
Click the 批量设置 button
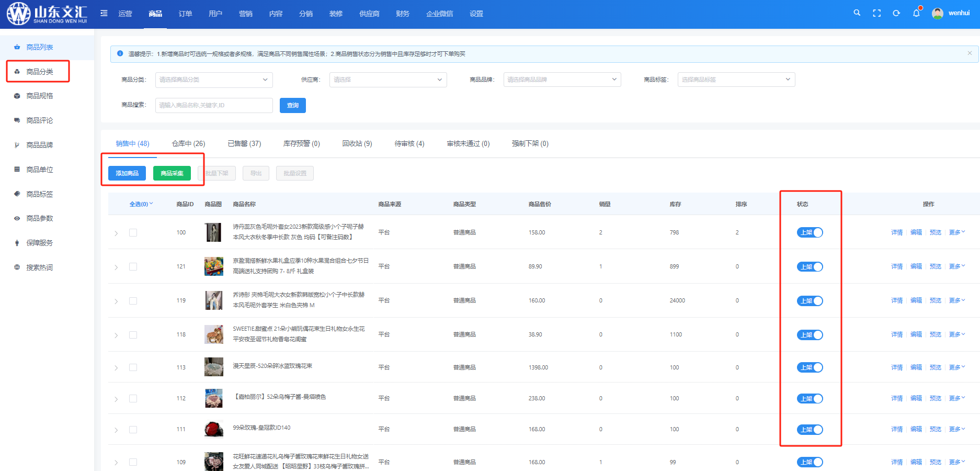point(295,173)
